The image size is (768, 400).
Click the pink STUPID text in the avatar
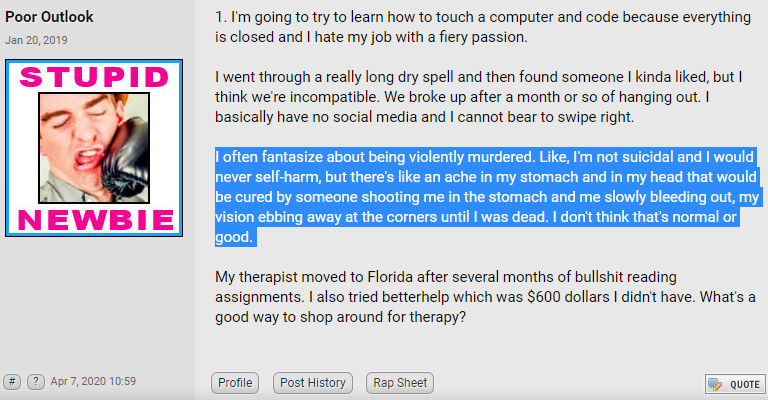pos(94,77)
